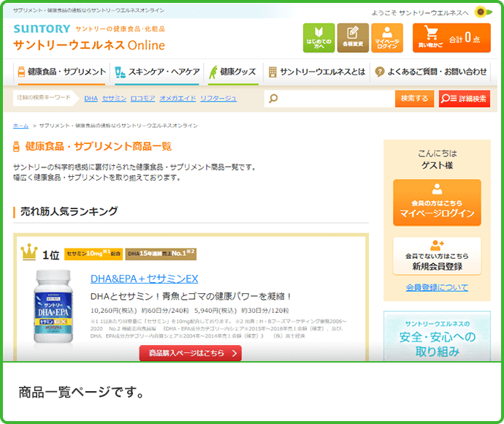The width and height of the screenshot is (504, 424).
Task: Click the 5,940円(税込) price text
Action: pos(215,311)
